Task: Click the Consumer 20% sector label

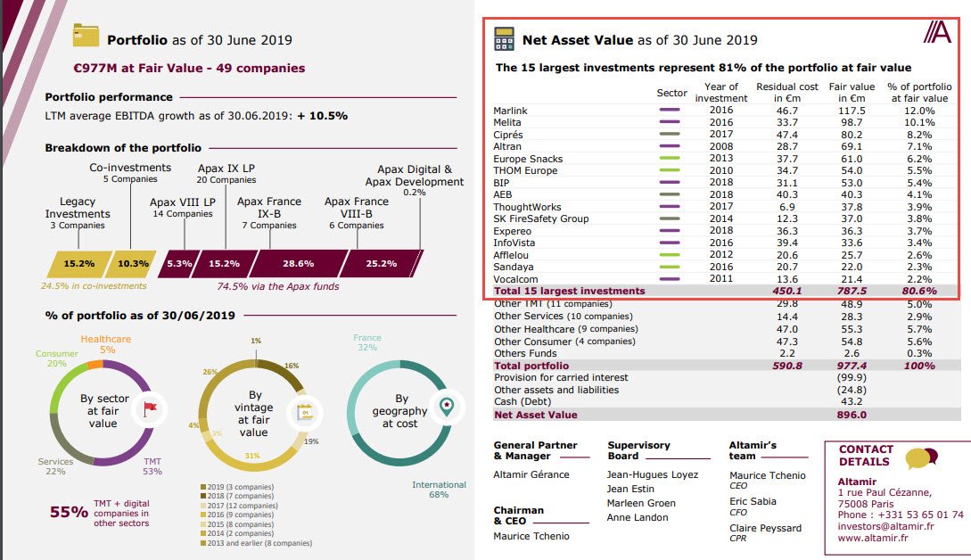Action: click(x=57, y=358)
